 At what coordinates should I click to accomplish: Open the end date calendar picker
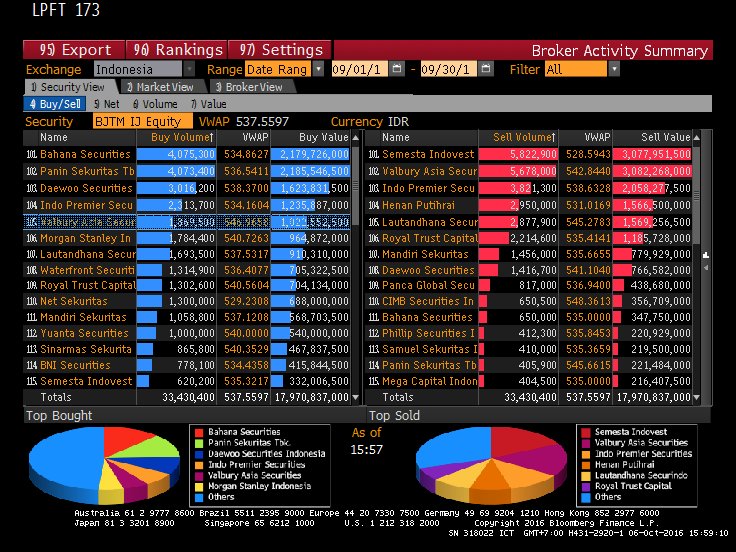click(487, 69)
